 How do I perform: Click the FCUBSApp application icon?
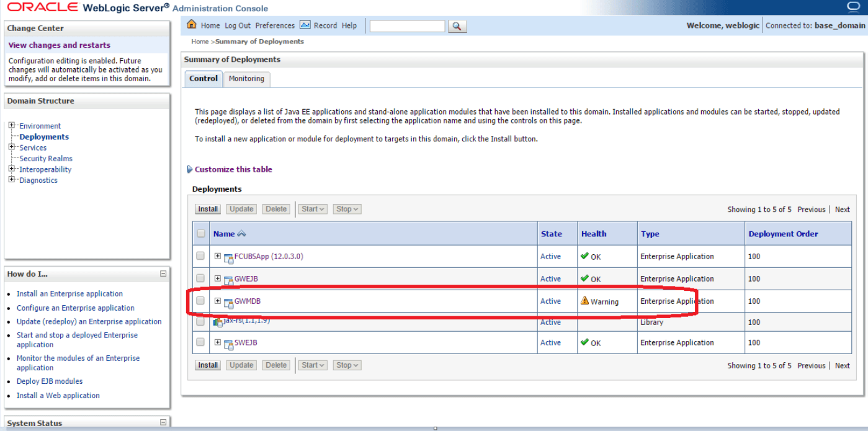point(228,257)
